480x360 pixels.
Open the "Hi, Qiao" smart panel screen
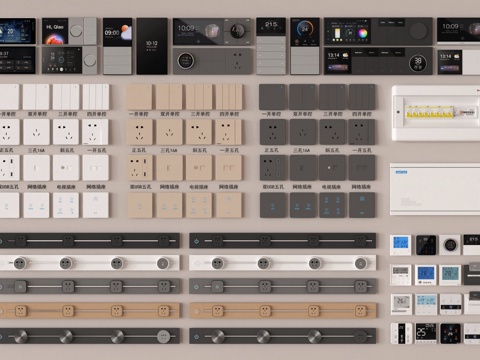55,31
